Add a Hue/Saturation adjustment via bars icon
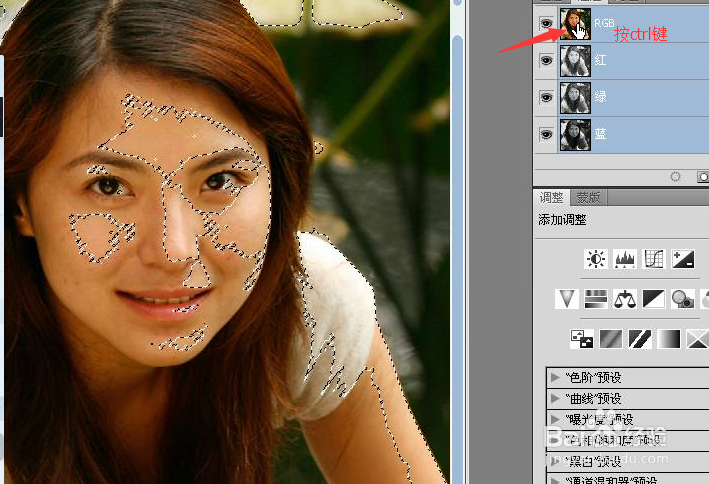Image resolution: width=709 pixels, height=484 pixels. [596, 299]
